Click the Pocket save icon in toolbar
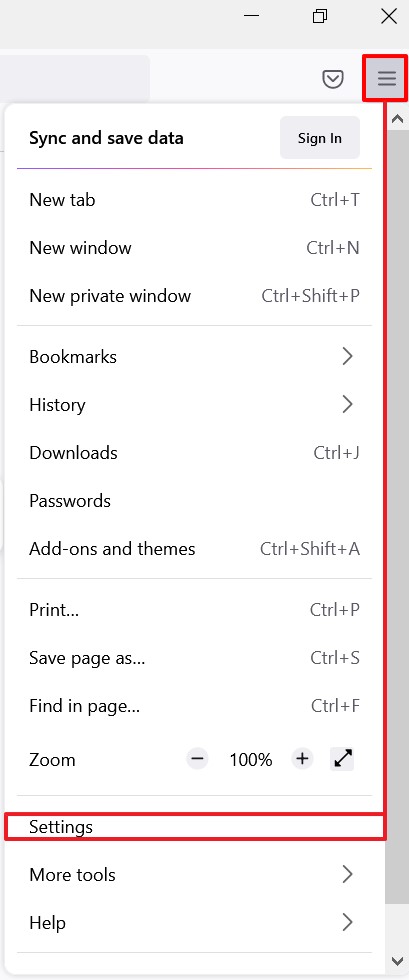409x980 pixels. (333, 79)
